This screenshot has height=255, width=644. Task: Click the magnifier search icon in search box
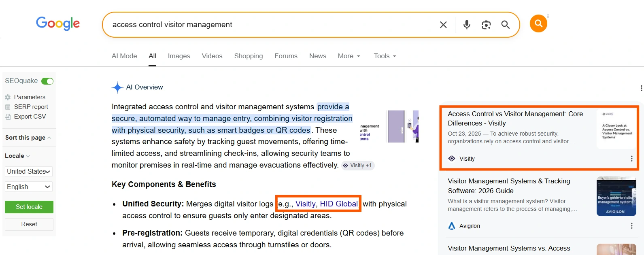click(505, 25)
